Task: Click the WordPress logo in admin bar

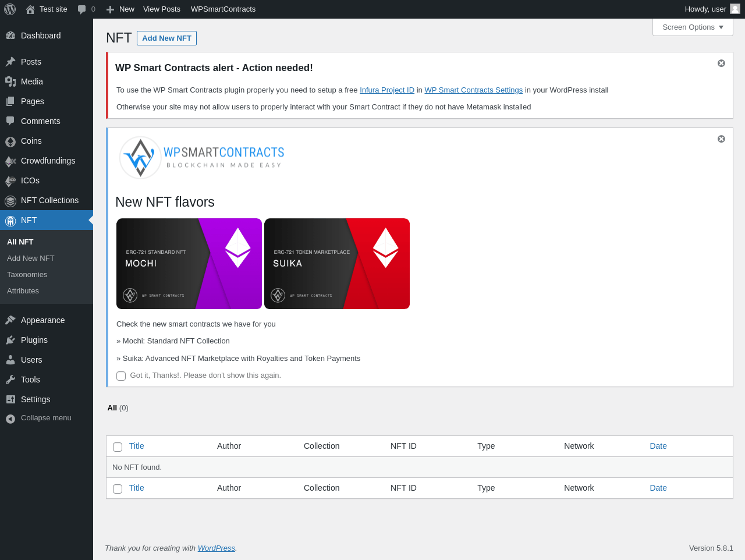Action: pos(10,9)
